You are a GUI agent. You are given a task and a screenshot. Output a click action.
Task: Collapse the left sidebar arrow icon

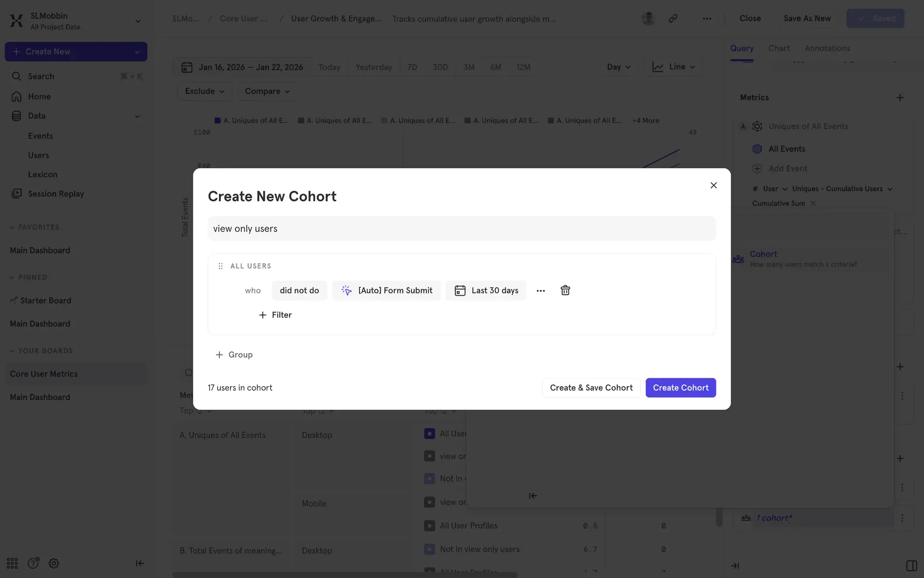click(x=140, y=563)
